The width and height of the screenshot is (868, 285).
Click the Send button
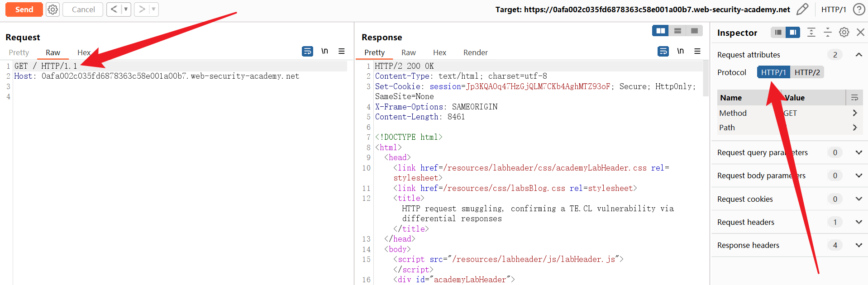[x=24, y=9]
